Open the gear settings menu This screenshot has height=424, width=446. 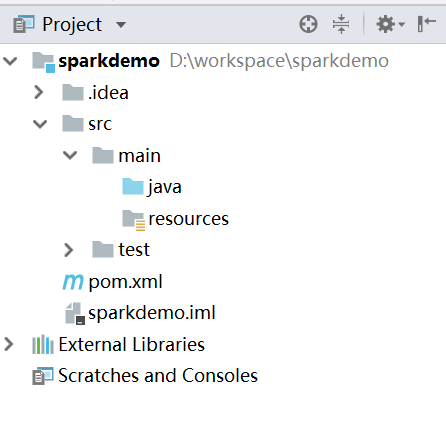tap(390, 24)
